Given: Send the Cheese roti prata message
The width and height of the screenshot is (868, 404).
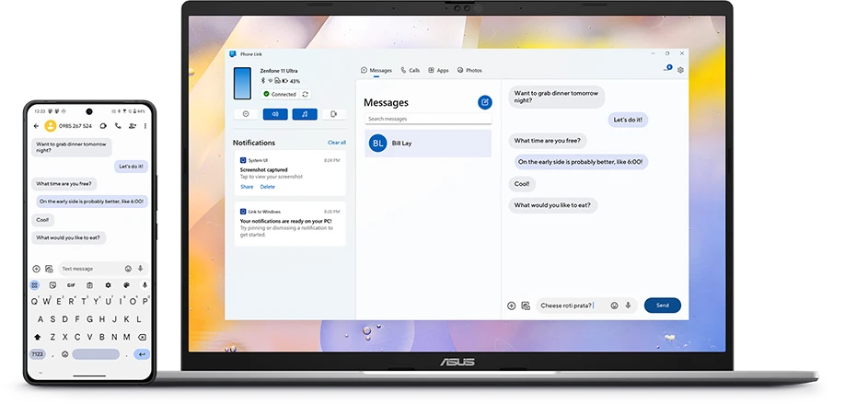Looking at the screenshot, I should pyautogui.click(x=663, y=306).
